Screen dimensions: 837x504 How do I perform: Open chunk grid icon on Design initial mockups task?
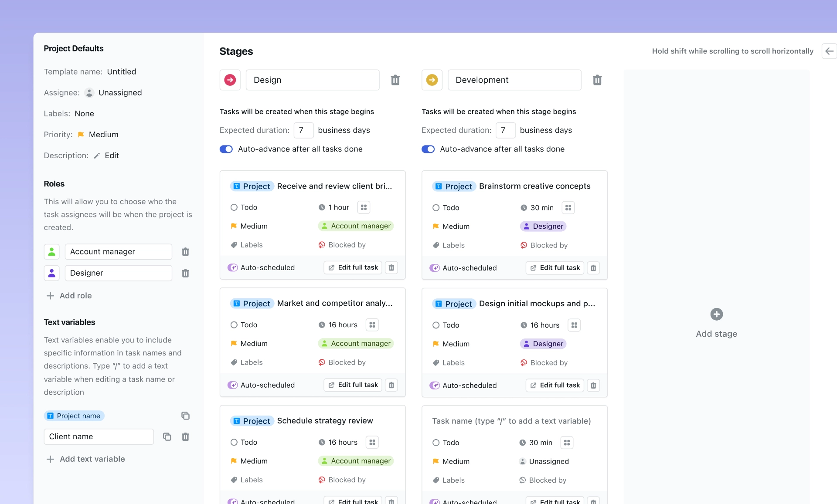click(574, 325)
